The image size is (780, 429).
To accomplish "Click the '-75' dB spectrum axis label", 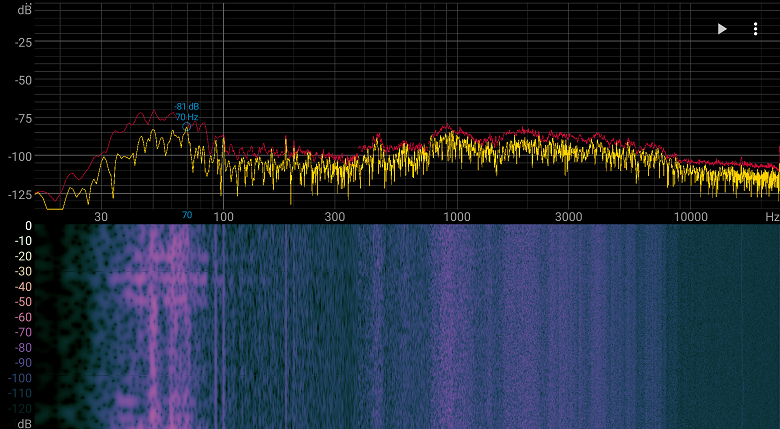I will pos(23,118).
